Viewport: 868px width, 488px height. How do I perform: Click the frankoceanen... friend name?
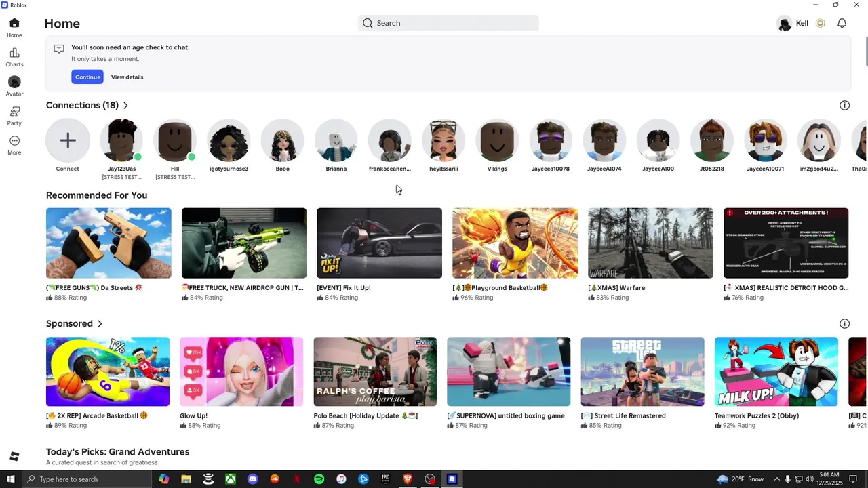(x=390, y=169)
